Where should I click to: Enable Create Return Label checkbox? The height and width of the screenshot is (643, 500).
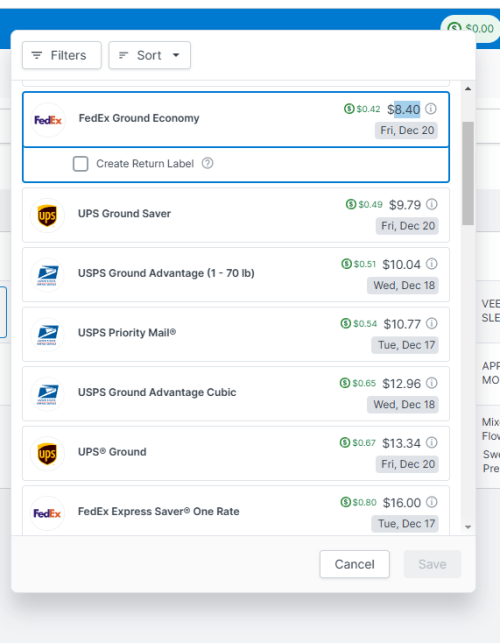[x=80, y=164]
